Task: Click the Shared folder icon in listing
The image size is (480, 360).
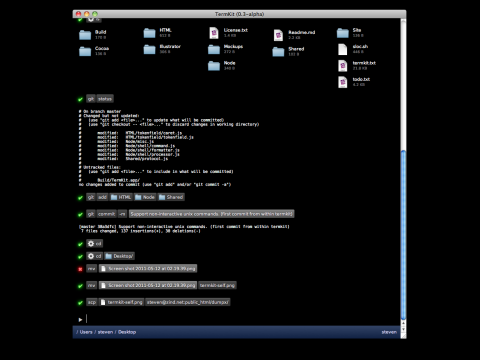Action: pyautogui.click(x=278, y=51)
